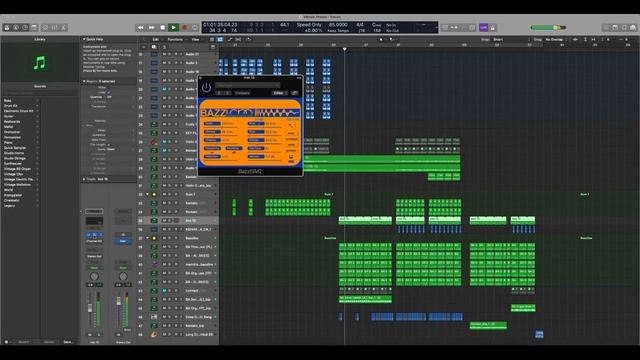
Task: Toggle global Solo button above track list
Action: pyautogui.click(x=164, y=47)
